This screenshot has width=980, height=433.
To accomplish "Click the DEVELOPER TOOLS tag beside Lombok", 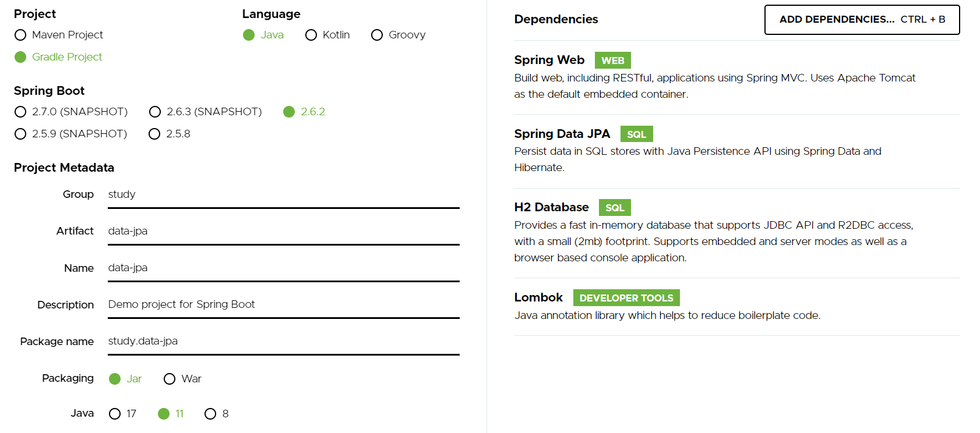I will [626, 298].
